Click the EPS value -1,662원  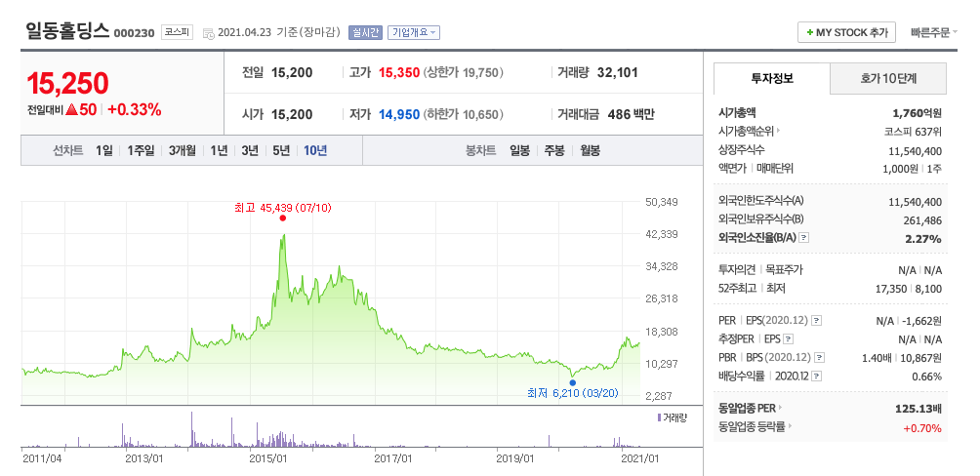tap(921, 321)
